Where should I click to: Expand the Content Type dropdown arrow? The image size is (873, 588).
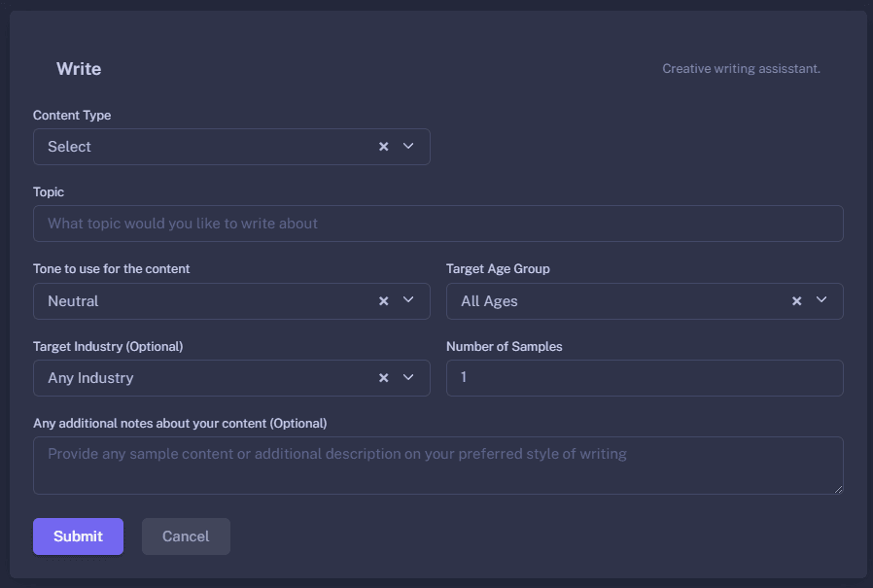[x=409, y=147]
